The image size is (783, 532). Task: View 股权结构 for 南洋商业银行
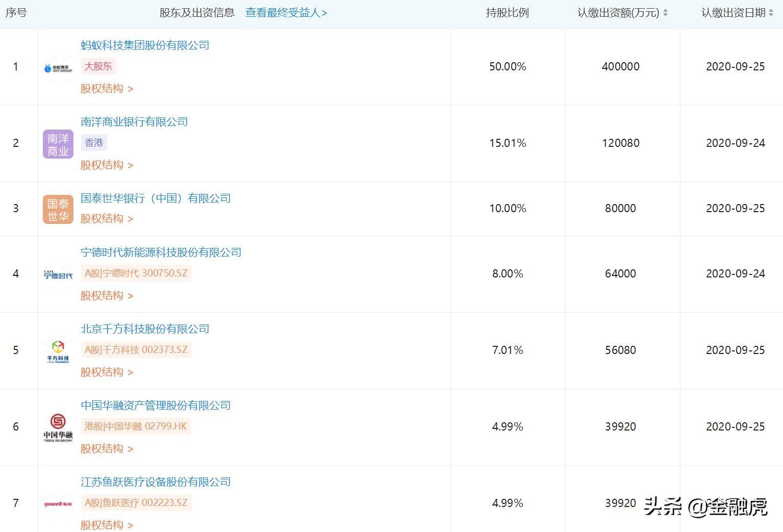pyautogui.click(x=107, y=165)
